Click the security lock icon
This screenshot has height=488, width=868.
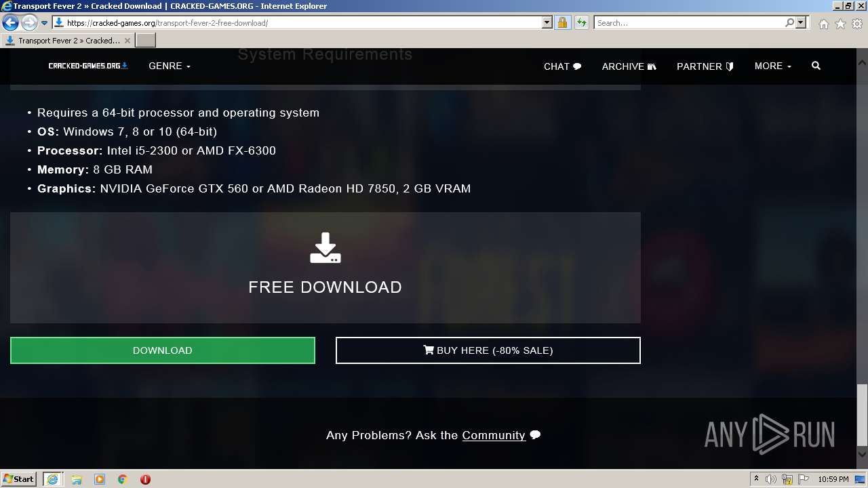(562, 22)
